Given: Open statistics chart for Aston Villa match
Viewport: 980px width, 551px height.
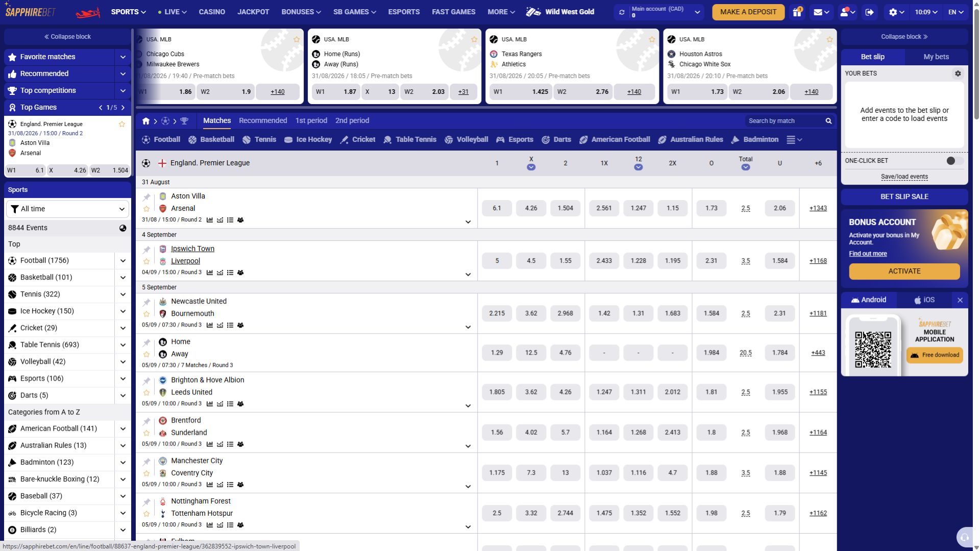Looking at the screenshot, I should tap(210, 220).
